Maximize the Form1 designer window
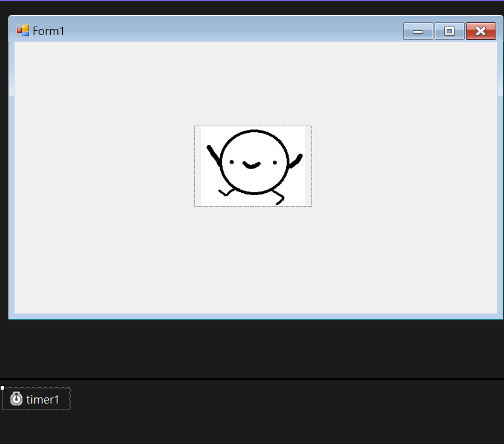The width and height of the screenshot is (504, 444). [x=449, y=31]
